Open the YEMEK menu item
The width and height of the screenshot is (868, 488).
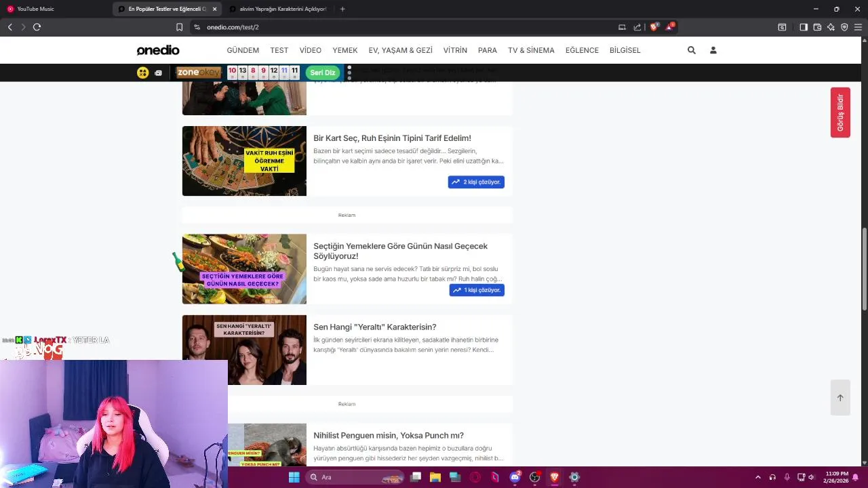345,50
